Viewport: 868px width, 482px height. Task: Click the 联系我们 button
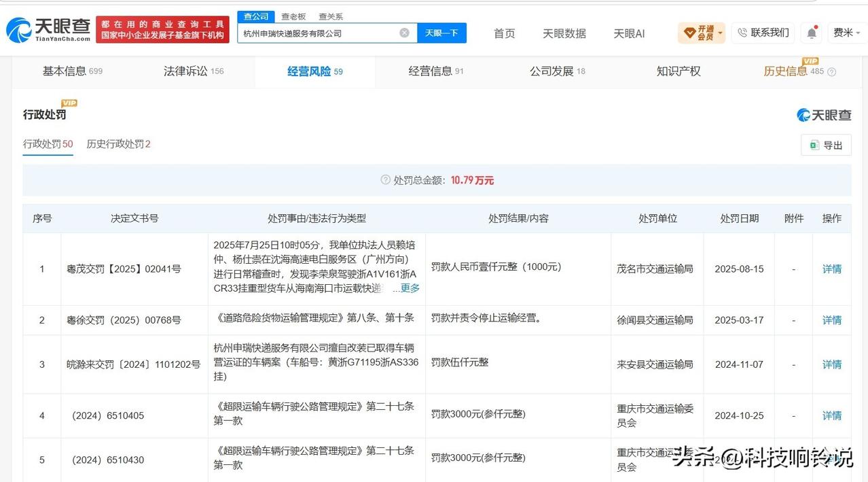click(x=763, y=33)
